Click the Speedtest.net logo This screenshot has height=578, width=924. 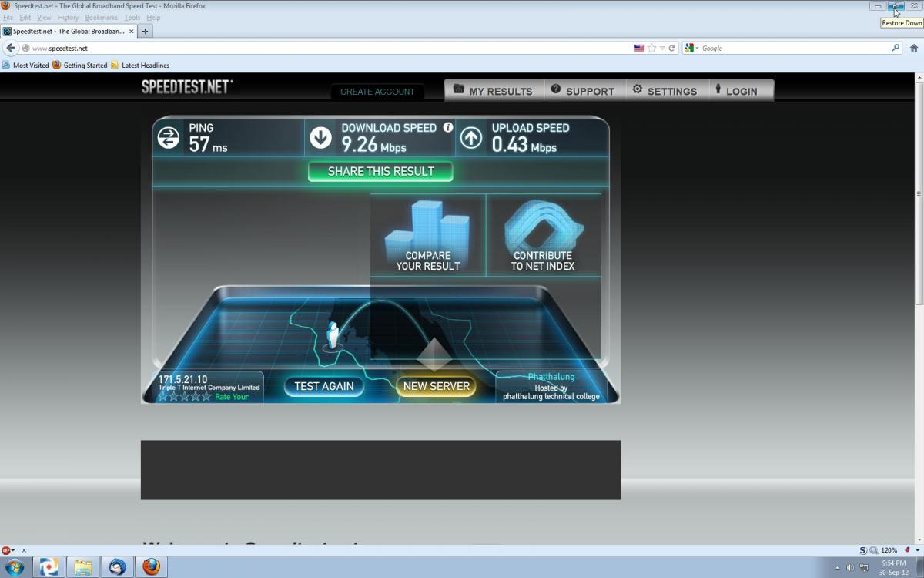[186, 86]
